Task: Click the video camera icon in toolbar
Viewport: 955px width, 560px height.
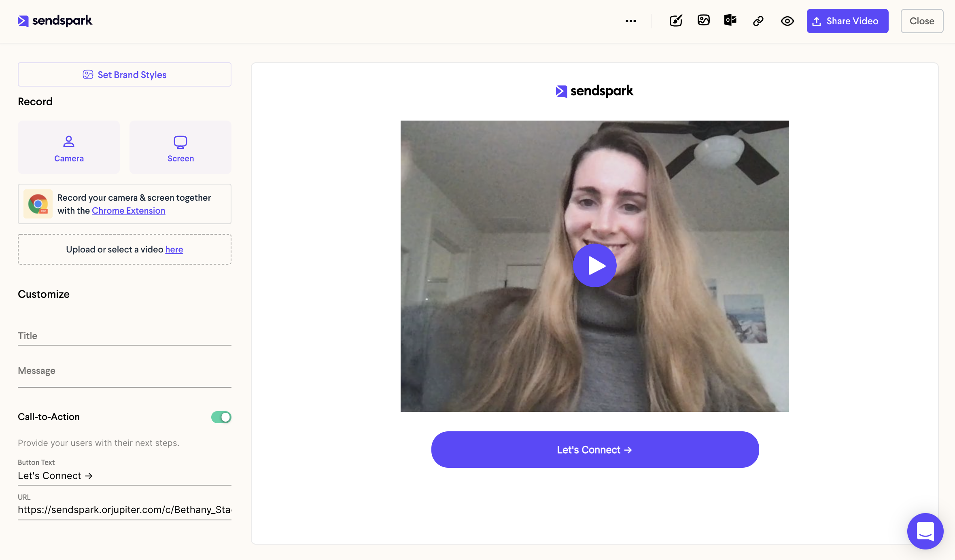Action: pos(731,21)
